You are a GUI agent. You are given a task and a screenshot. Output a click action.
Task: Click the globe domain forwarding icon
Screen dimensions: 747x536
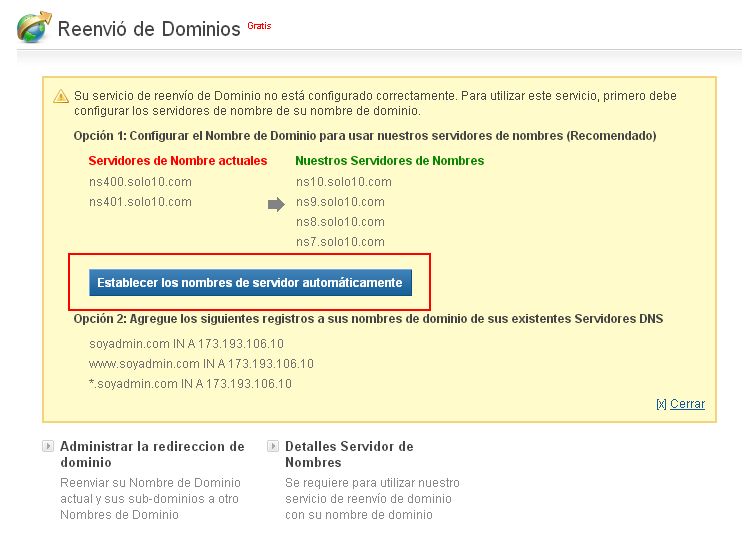(34, 27)
